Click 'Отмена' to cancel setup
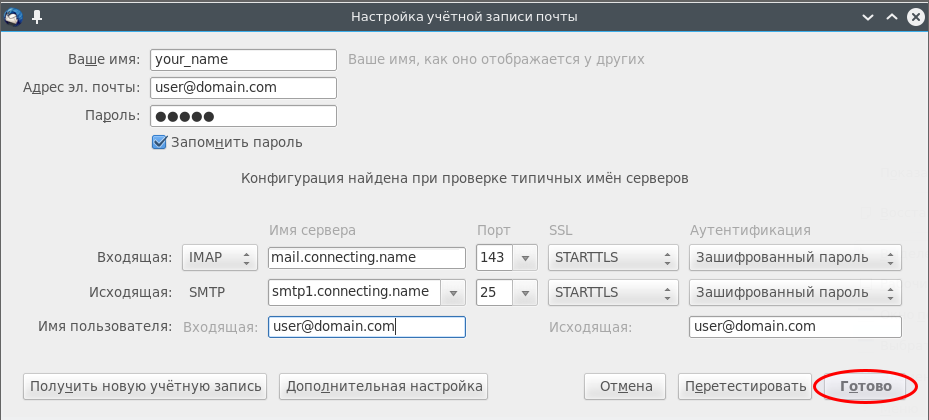Image resolution: width=929 pixels, height=420 pixels. coord(625,386)
